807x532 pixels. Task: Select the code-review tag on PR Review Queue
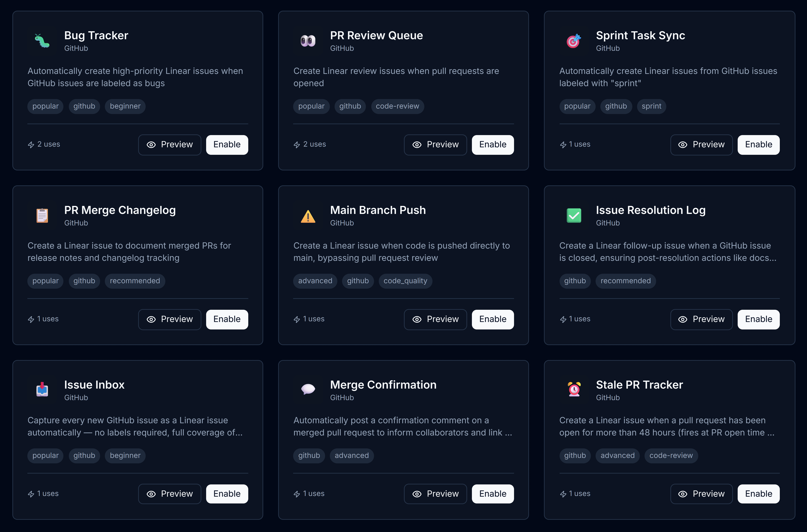(397, 106)
